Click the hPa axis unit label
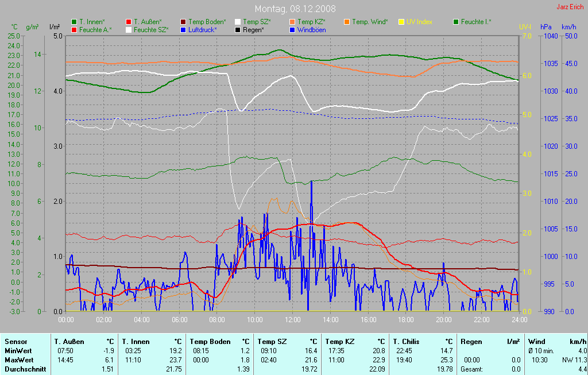Screen dimensions: 588x375 [x=546, y=27]
